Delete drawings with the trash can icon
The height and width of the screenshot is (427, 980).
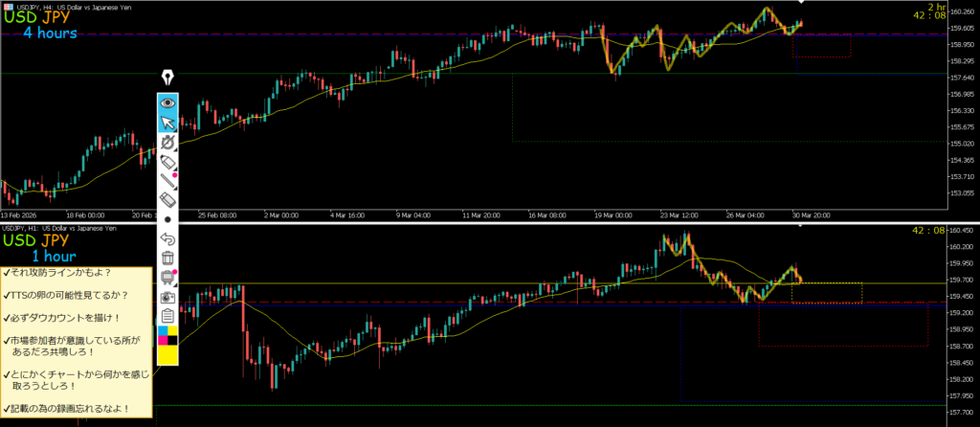click(x=168, y=258)
